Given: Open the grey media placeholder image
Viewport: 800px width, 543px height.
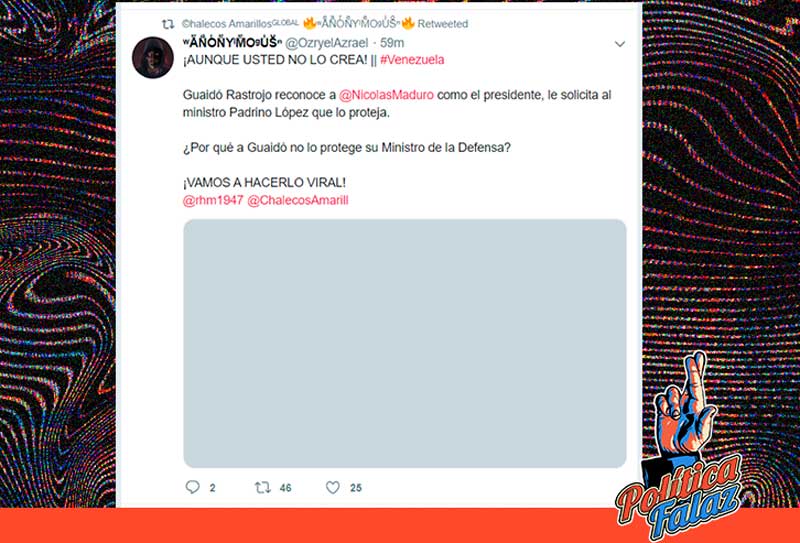Looking at the screenshot, I should tap(405, 343).
